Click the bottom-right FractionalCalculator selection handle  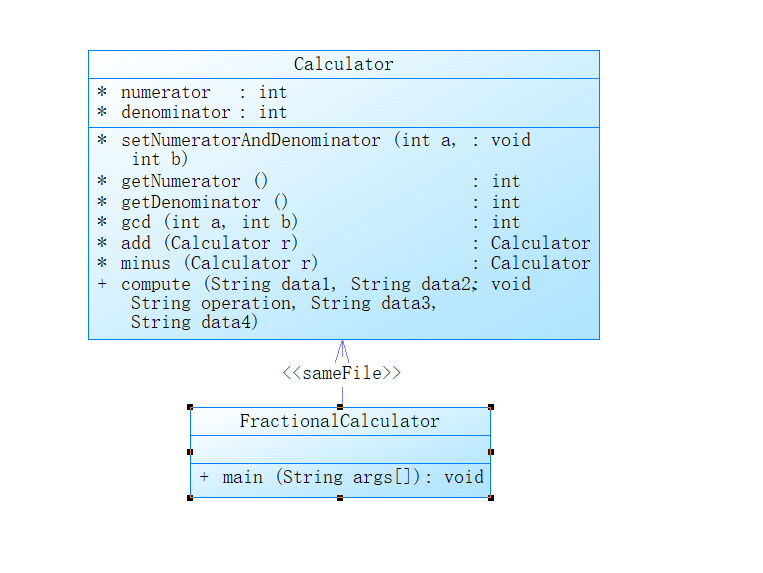point(490,497)
